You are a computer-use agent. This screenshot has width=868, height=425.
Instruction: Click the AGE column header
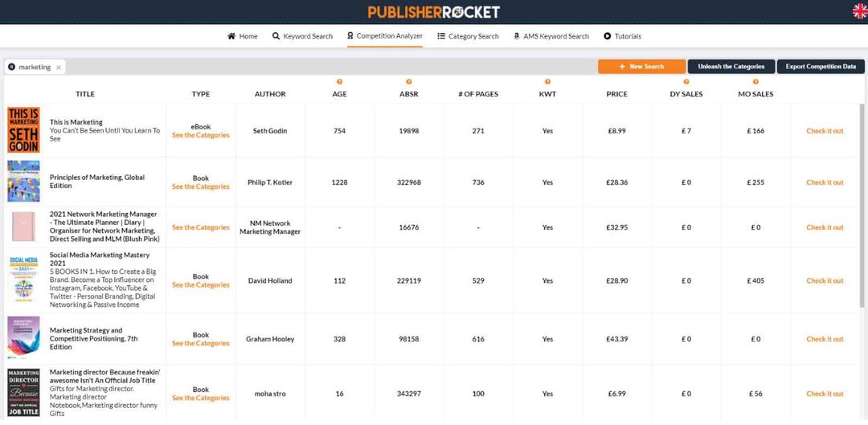pos(339,94)
